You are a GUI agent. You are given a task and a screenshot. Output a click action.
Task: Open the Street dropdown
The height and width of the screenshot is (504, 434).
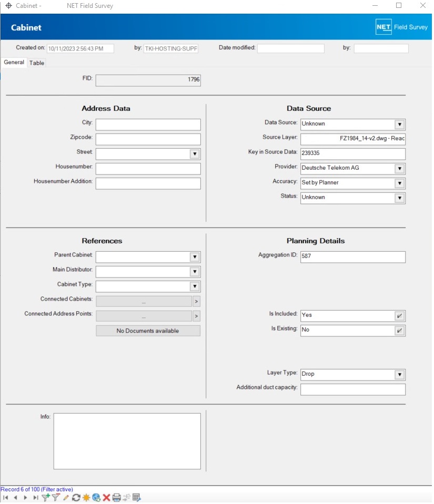(195, 154)
